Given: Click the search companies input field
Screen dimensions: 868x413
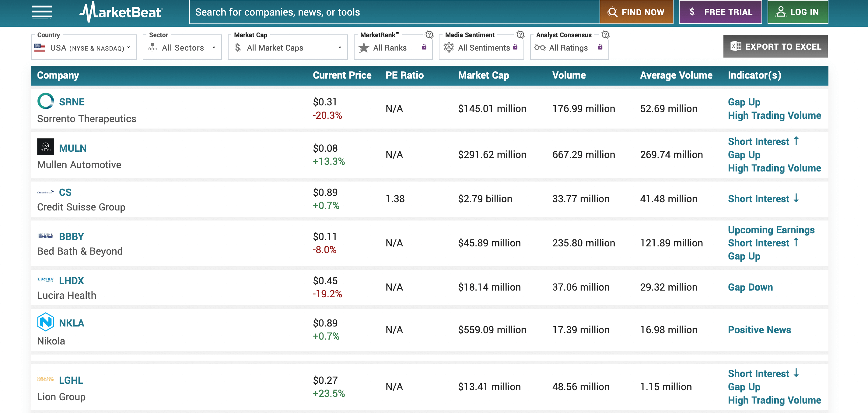Looking at the screenshot, I should pyautogui.click(x=394, y=12).
